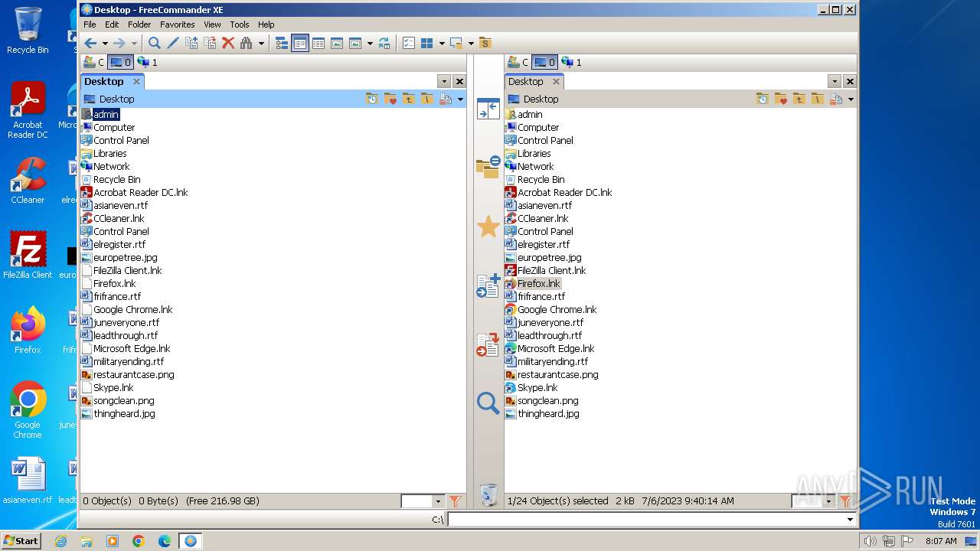This screenshot has width=980, height=551.
Task: Select drive C in the right panel
Action: tap(518, 62)
